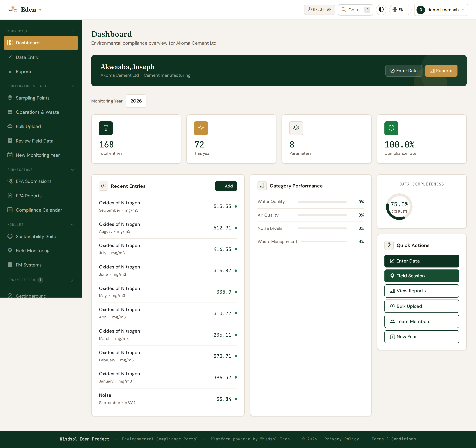Click the Go to search field
Viewport: 476px width, 448px height.
[x=355, y=10]
